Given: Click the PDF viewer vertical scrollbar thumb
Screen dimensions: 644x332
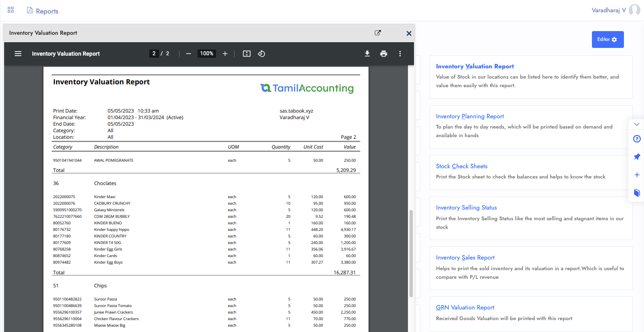Looking at the screenshot, I should [x=411, y=253].
